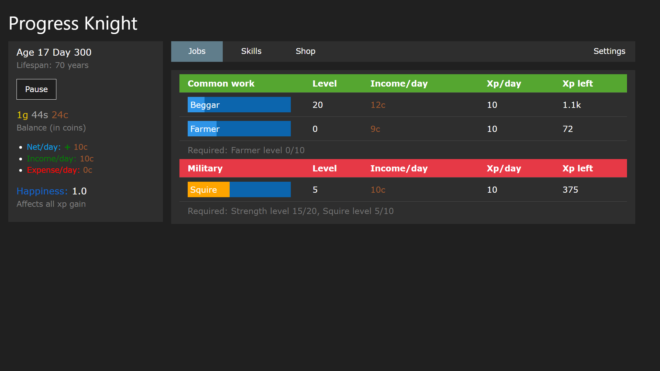Click the Required: Farmer level 0/10 text
660x371 pixels.
coord(246,150)
